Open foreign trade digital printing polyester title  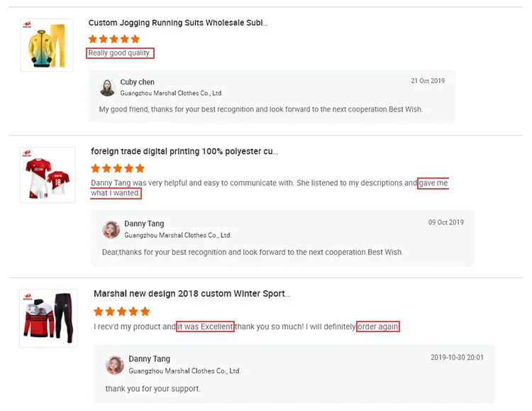184,151
